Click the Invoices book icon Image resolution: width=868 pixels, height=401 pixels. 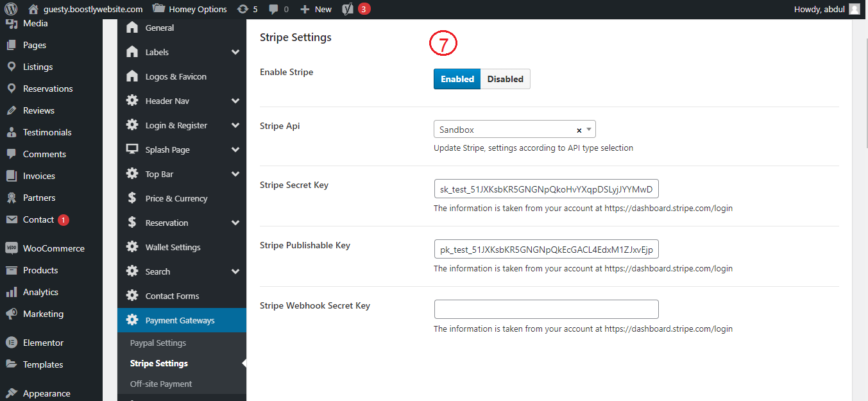point(11,176)
